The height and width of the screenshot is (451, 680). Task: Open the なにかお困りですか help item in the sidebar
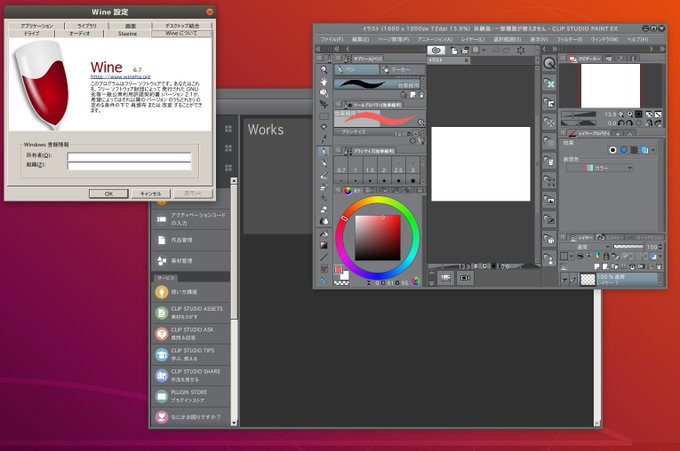point(191,417)
